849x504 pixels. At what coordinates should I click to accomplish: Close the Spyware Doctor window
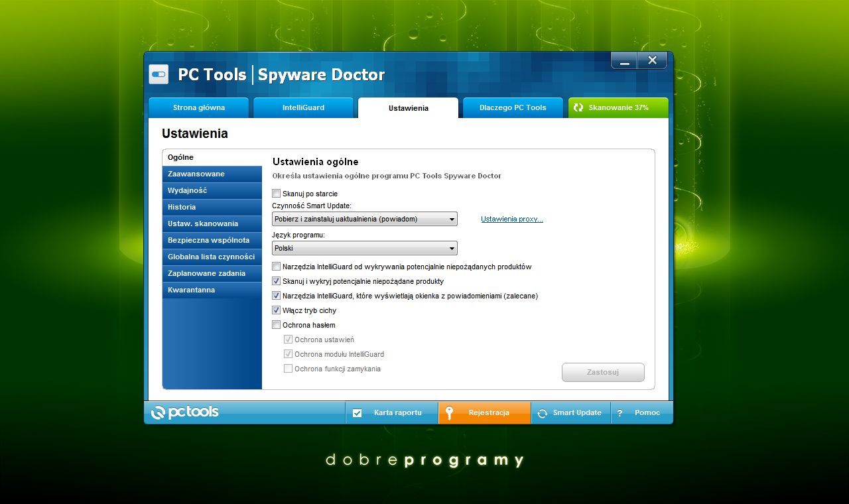[x=652, y=60]
